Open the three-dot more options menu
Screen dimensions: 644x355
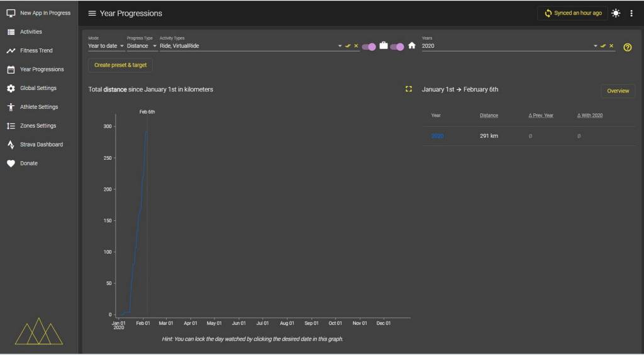[x=631, y=13]
